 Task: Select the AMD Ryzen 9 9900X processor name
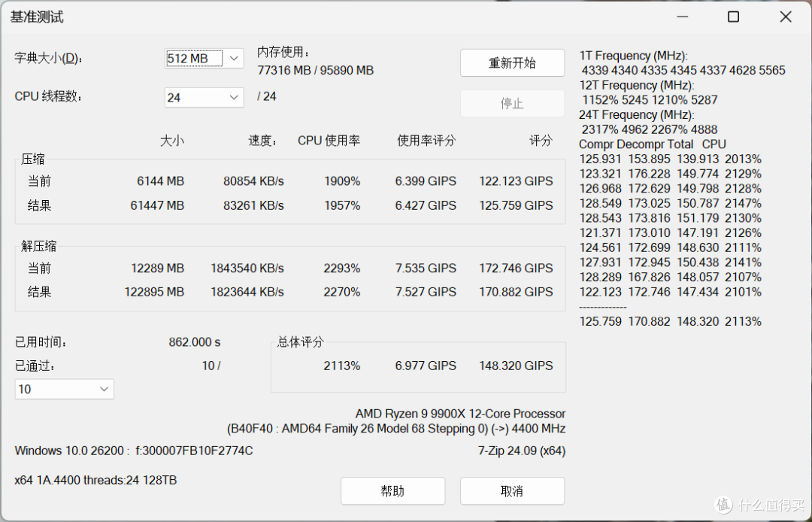[460, 414]
